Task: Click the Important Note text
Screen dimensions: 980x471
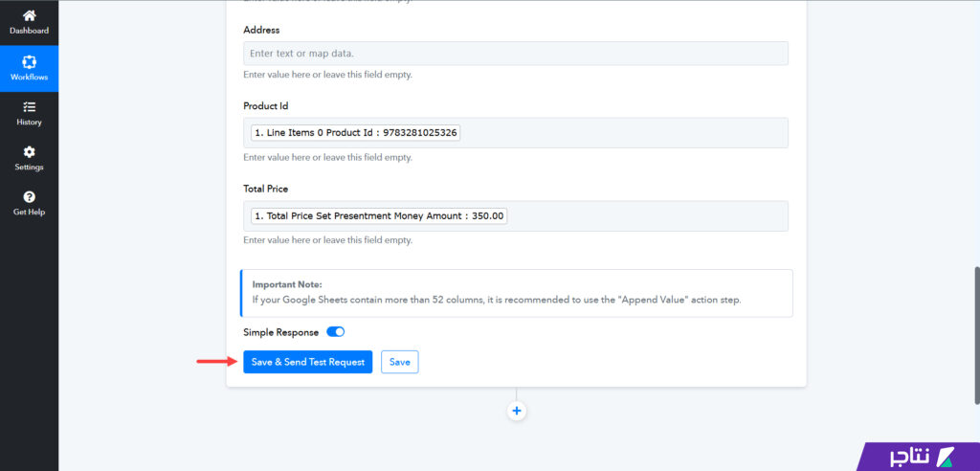Action: point(287,284)
